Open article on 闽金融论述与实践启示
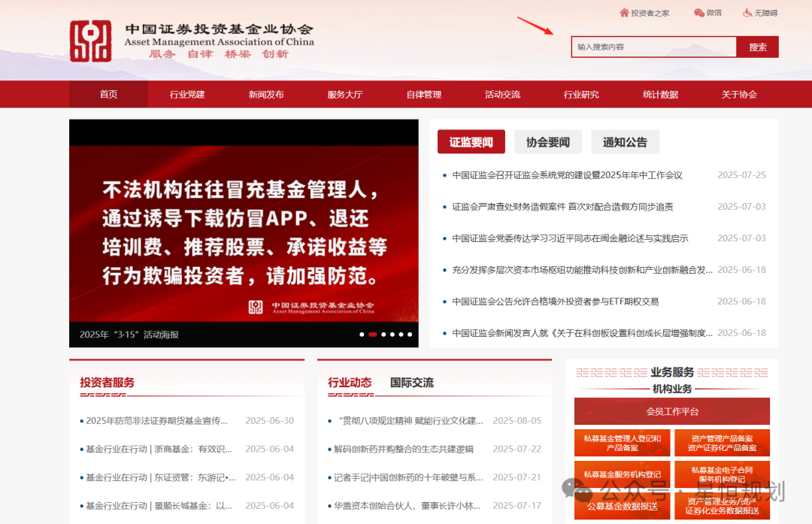Screen dimensions: 812x524 (570, 238)
